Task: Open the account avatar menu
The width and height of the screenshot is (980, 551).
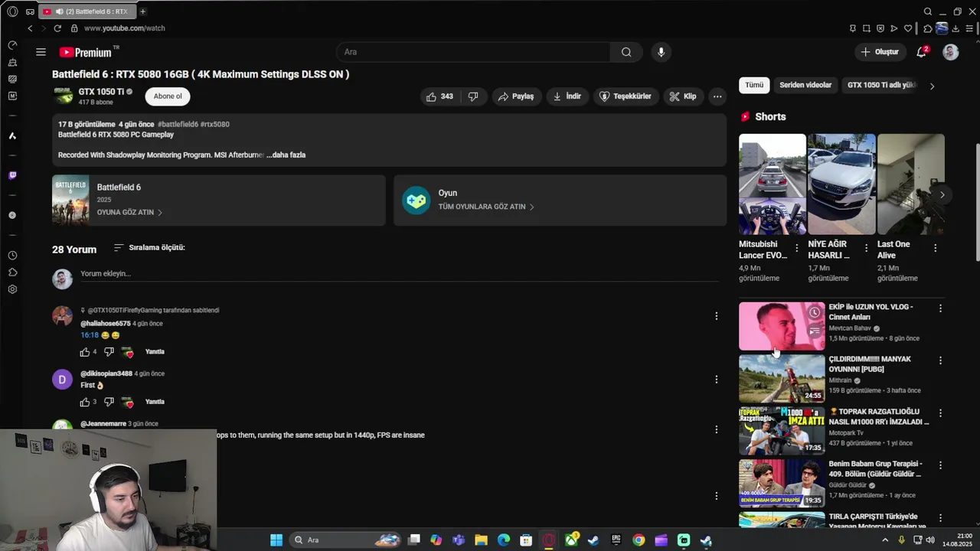Action: point(951,52)
